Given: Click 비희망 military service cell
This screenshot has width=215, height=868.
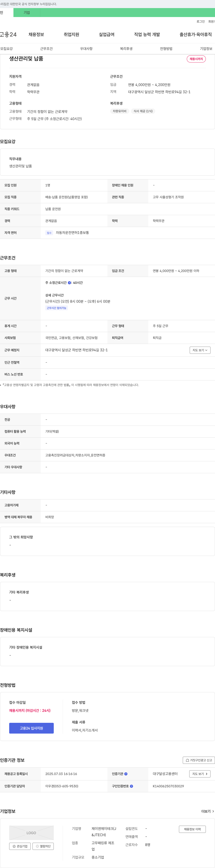Looking at the screenshot, I should [x=49, y=517].
